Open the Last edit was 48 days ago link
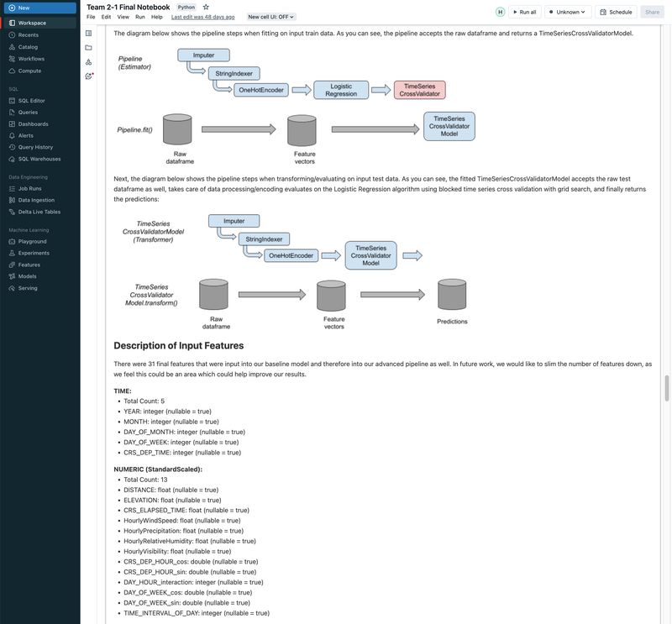 (x=202, y=16)
